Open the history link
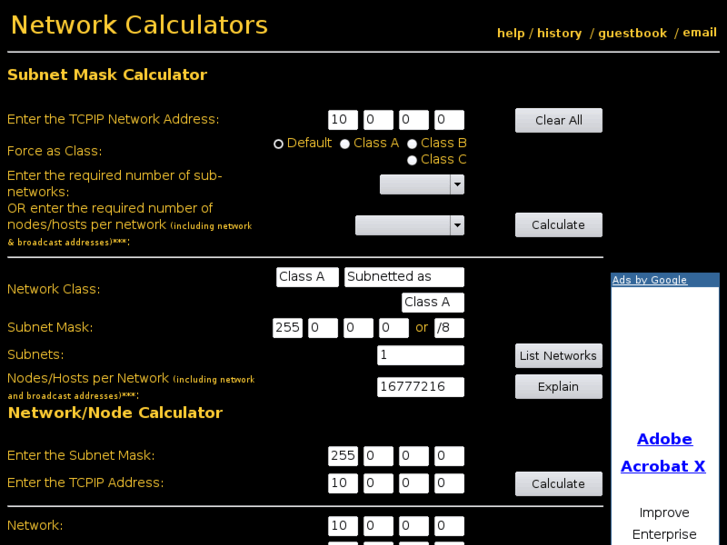This screenshot has width=727, height=545. (559, 33)
